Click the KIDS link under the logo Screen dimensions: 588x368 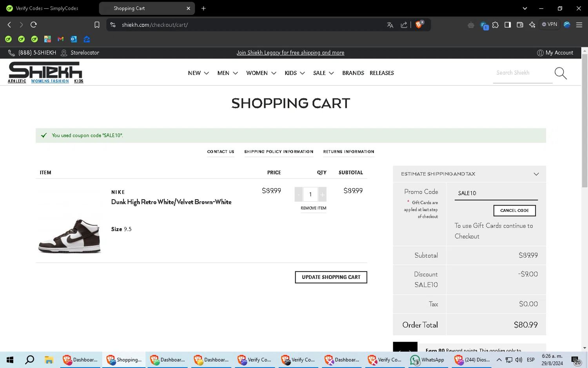pyautogui.click(x=78, y=81)
